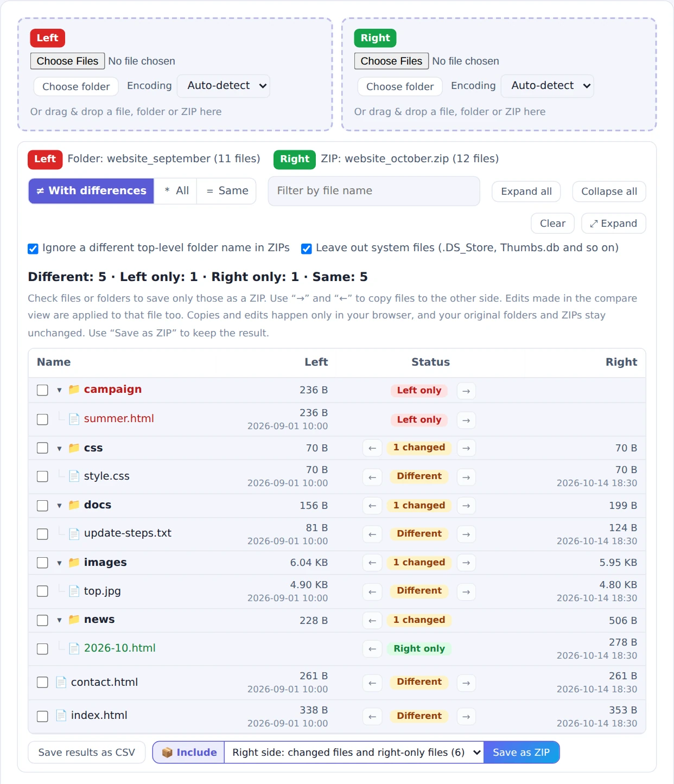Click Expand all button
The image size is (674, 784).
click(526, 192)
